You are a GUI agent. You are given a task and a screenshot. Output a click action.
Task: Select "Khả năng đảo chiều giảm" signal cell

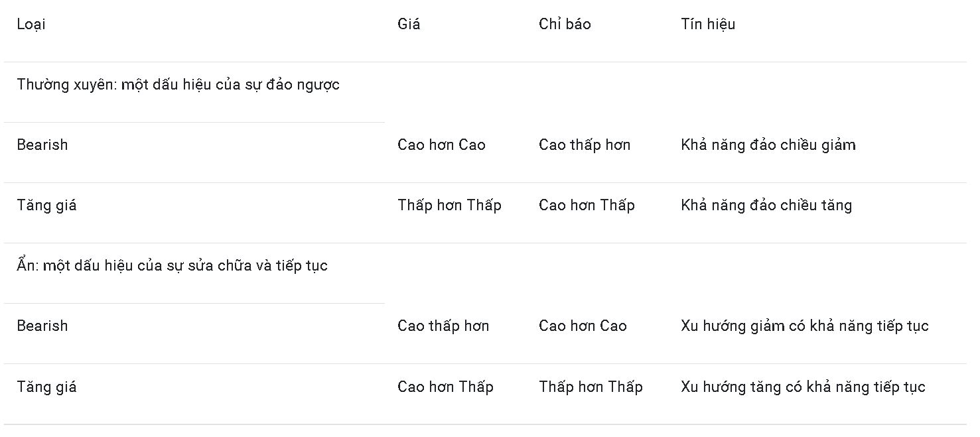click(x=768, y=145)
